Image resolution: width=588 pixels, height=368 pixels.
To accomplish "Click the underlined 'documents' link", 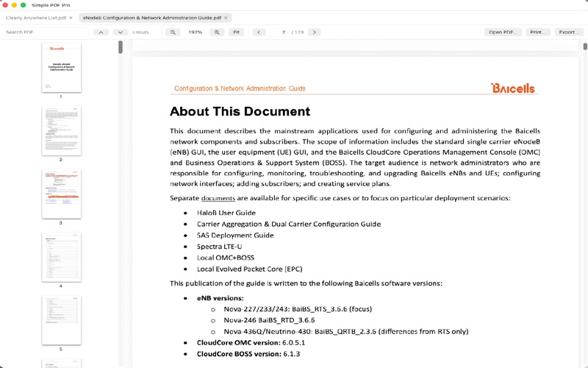I will point(218,198).
